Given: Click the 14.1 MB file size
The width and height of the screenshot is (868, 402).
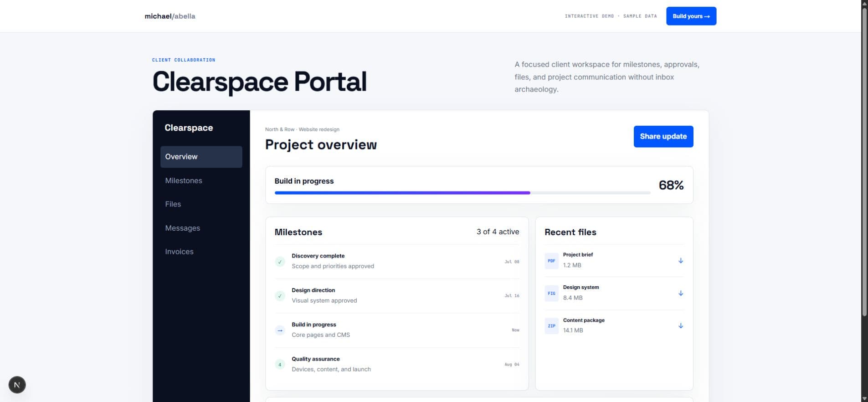Looking at the screenshot, I should [x=573, y=330].
